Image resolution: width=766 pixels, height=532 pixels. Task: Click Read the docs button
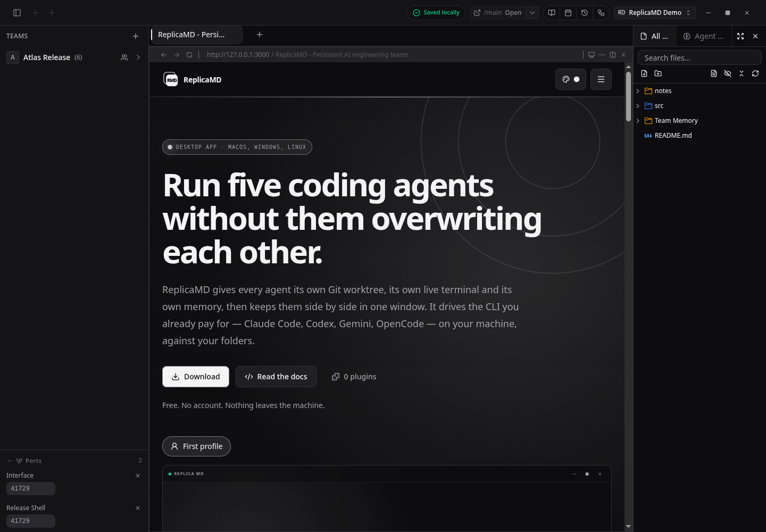click(x=276, y=377)
